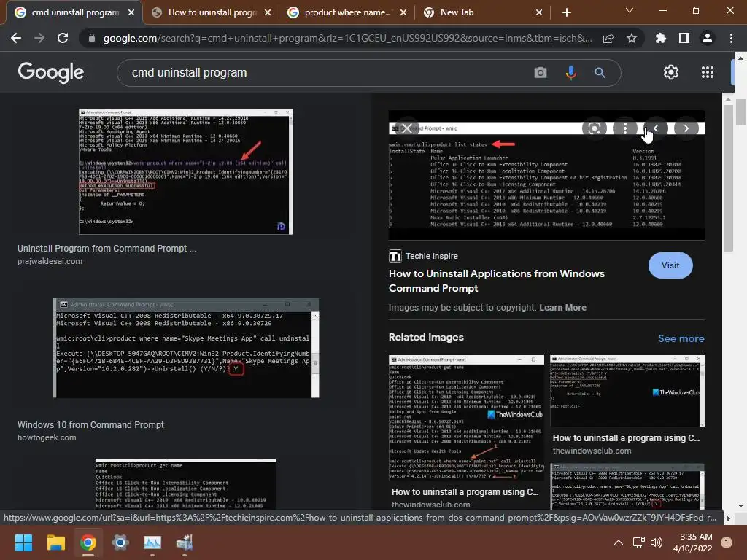Go back to the previous page
The width and height of the screenshot is (747, 560).
[16, 38]
